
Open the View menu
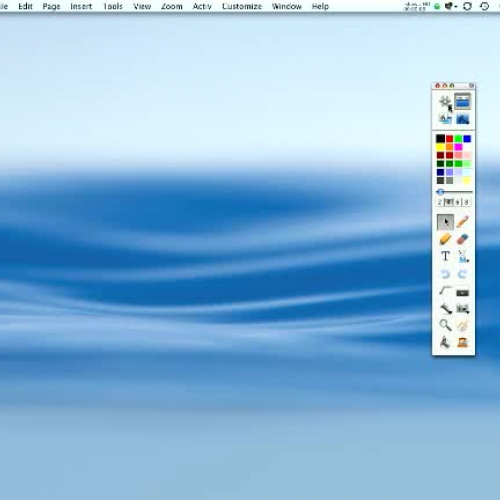coord(142,6)
